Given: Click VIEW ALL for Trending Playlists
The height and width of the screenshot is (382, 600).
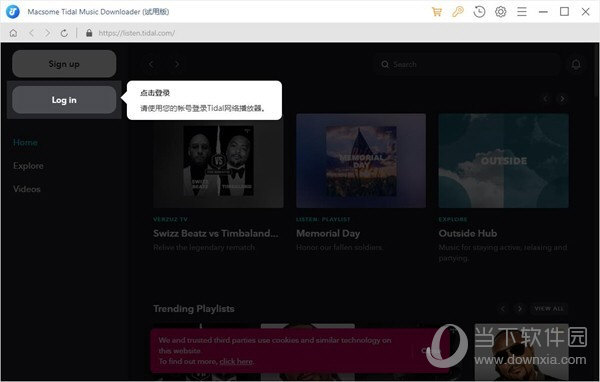Looking at the screenshot, I should tap(549, 309).
